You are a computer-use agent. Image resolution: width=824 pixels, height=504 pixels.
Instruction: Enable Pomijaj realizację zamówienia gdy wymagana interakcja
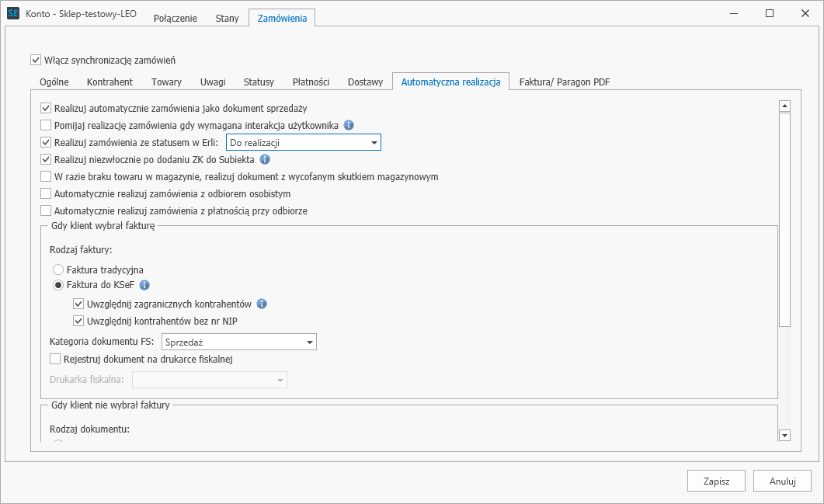click(46, 125)
